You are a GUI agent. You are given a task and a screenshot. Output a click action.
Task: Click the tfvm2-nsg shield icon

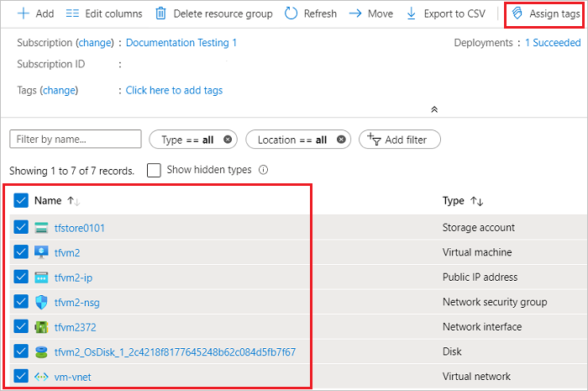coord(41,302)
